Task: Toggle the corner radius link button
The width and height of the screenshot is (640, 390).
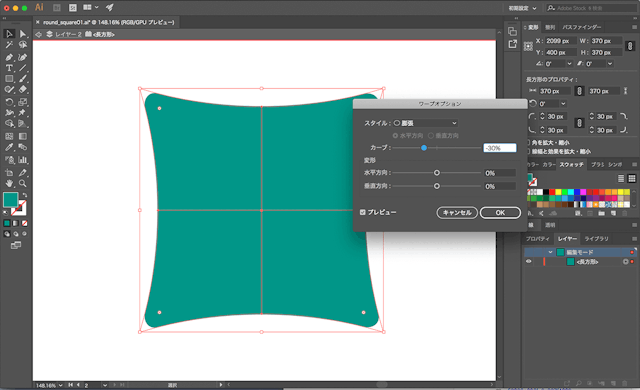Action: point(579,123)
